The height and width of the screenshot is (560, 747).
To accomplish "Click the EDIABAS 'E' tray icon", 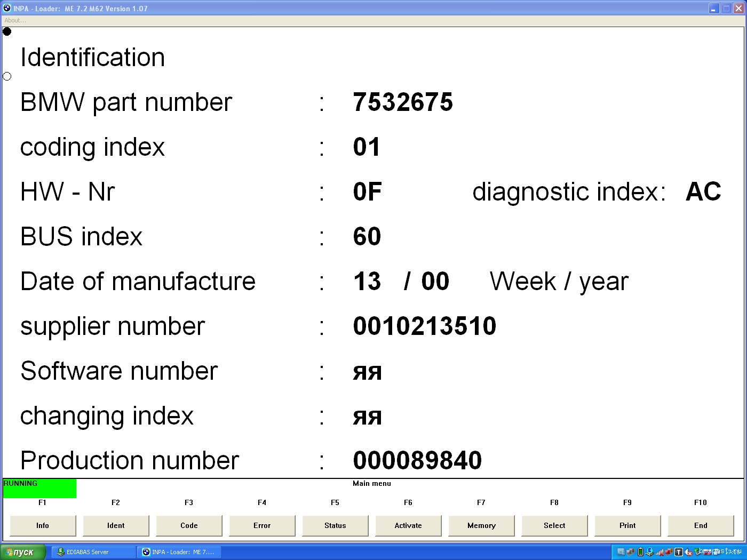I will point(650,552).
